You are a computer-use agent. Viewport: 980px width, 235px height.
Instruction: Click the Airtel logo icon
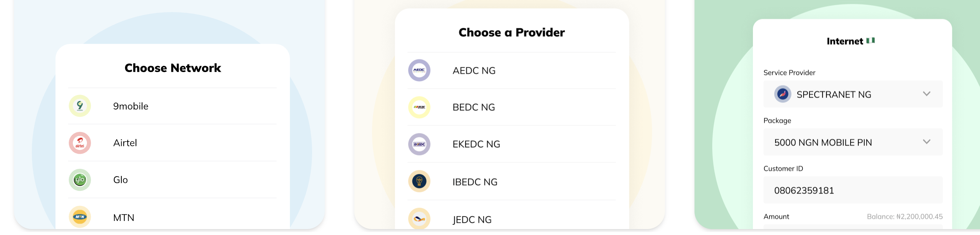point(80,143)
